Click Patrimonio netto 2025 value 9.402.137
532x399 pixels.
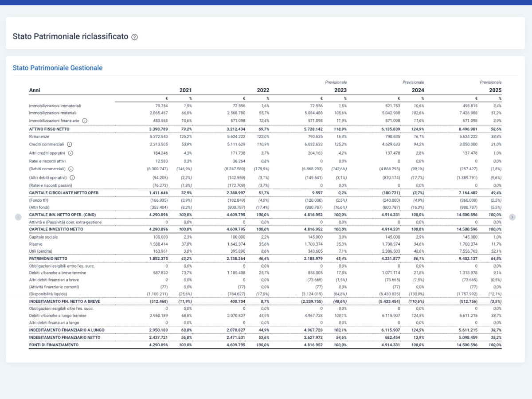point(468,258)
